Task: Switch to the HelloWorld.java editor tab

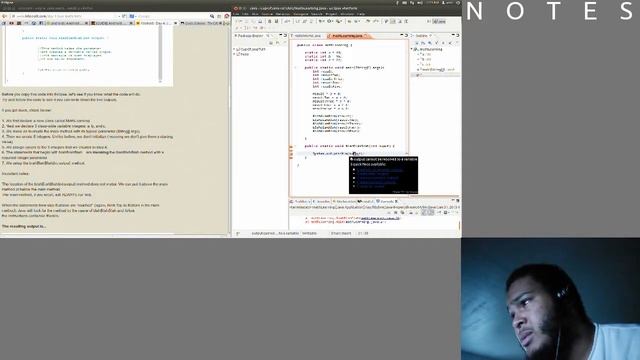Action: pyautogui.click(x=307, y=36)
